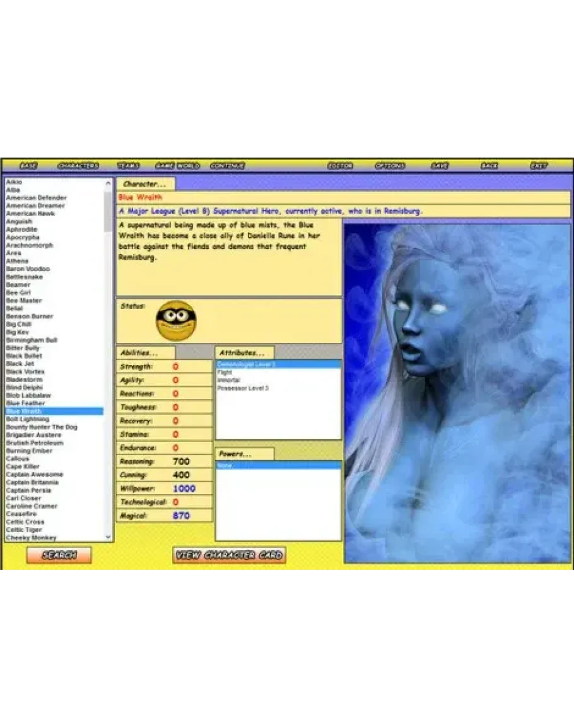Switch to the Abilities tab

point(139,353)
